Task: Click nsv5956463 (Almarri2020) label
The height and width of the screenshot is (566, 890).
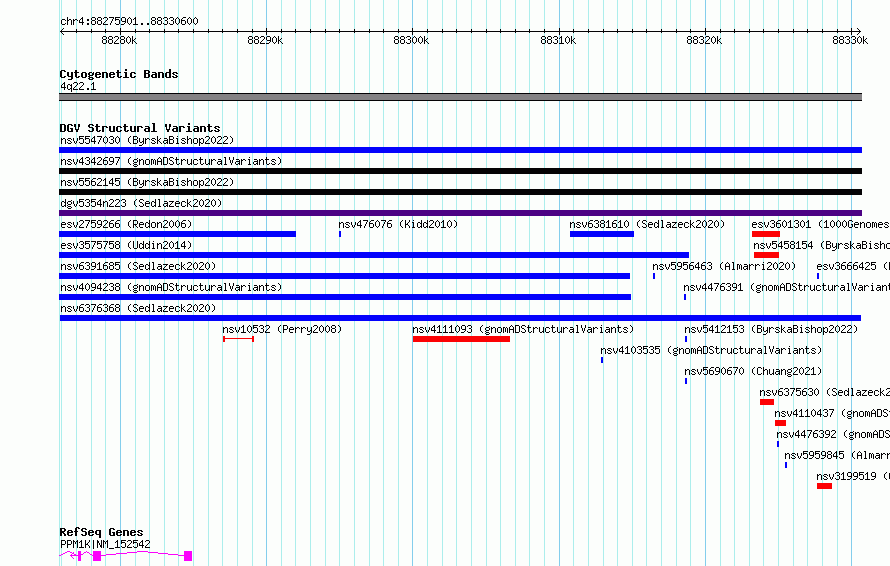Action: (x=724, y=266)
